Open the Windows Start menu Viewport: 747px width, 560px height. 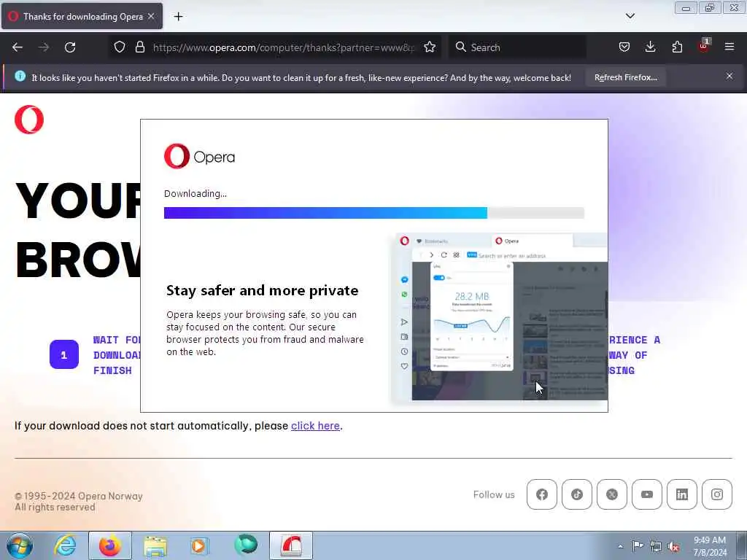point(20,545)
